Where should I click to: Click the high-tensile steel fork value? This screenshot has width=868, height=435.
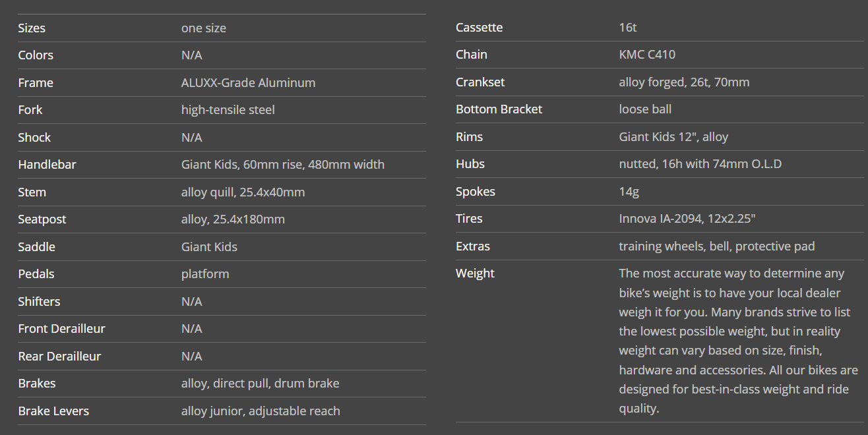tap(228, 110)
